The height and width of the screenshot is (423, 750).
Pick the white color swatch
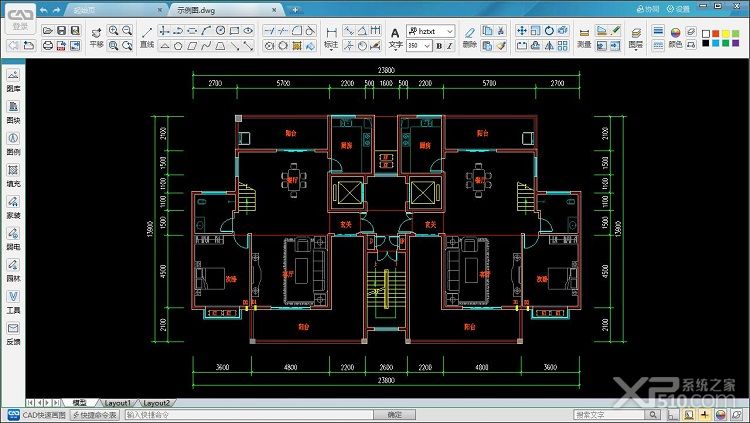[706, 33]
